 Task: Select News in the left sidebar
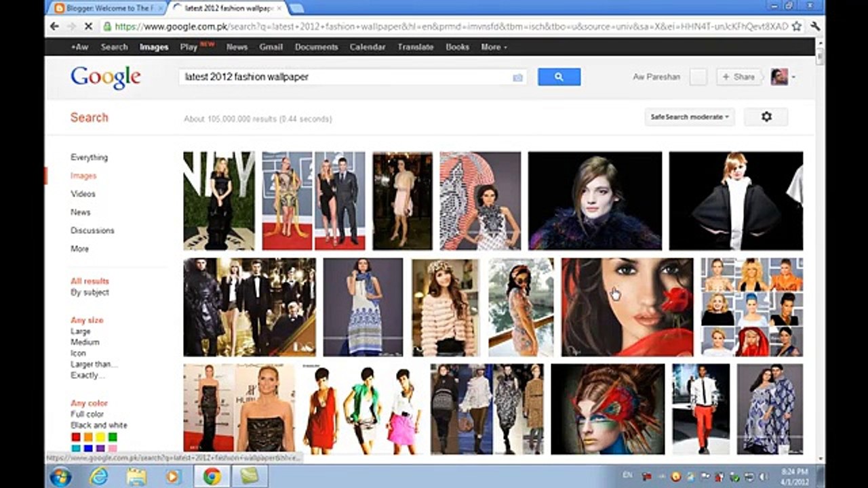tap(80, 212)
